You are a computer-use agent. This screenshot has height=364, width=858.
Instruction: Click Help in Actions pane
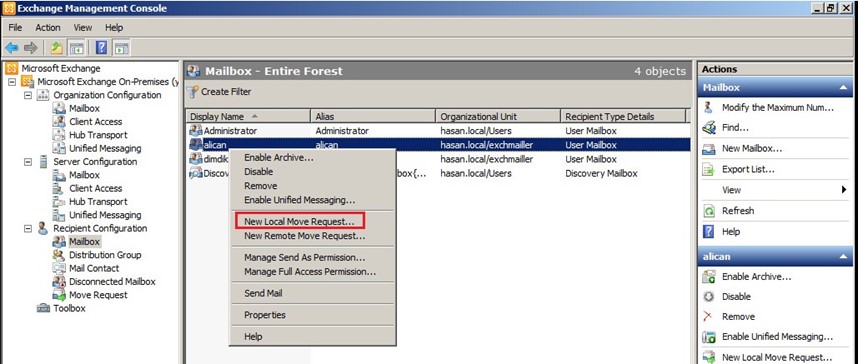pyautogui.click(x=731, y=232)
